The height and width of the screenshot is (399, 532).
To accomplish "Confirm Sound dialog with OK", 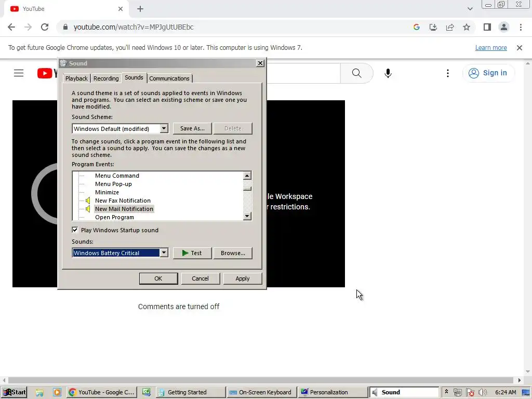I will (158, 278).
